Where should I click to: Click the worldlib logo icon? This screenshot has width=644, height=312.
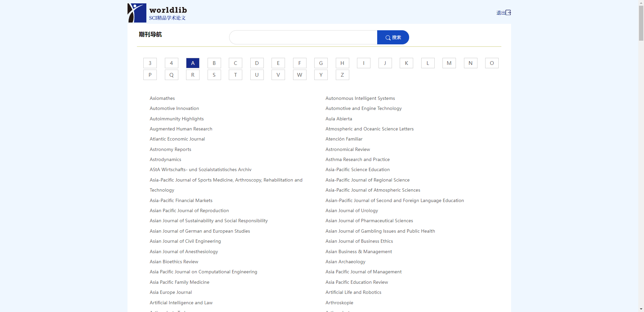click(137, 13)
